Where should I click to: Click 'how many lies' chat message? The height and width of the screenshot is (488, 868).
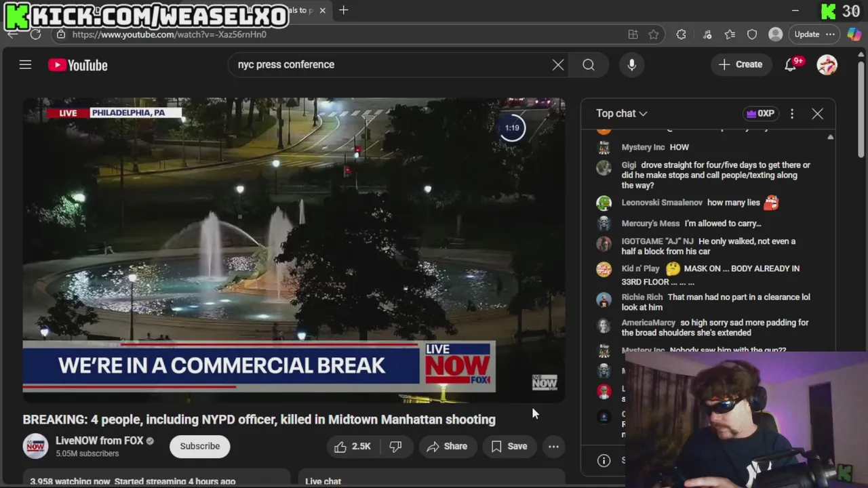coord(733,203)
